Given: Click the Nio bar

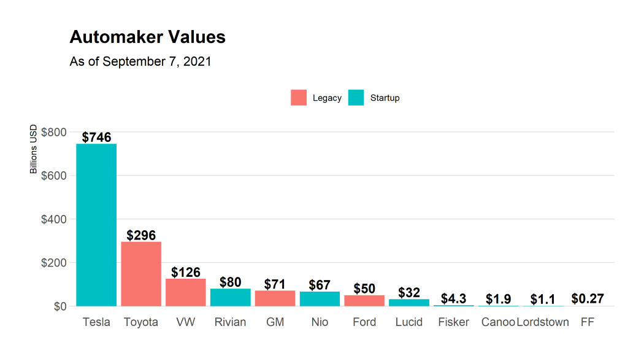Looking at the screenshot, I should click(x=320, y=299).
